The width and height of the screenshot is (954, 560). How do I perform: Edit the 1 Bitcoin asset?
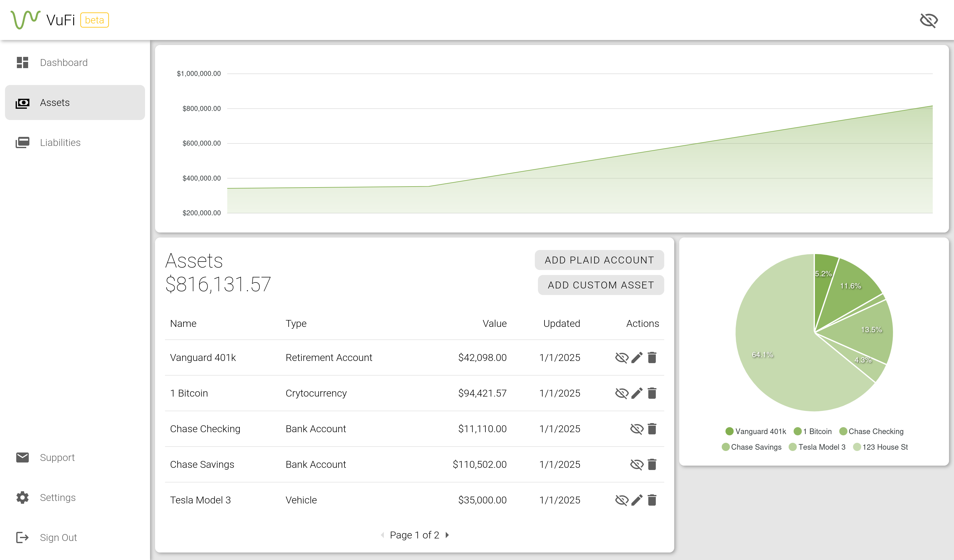pos(637,393)
